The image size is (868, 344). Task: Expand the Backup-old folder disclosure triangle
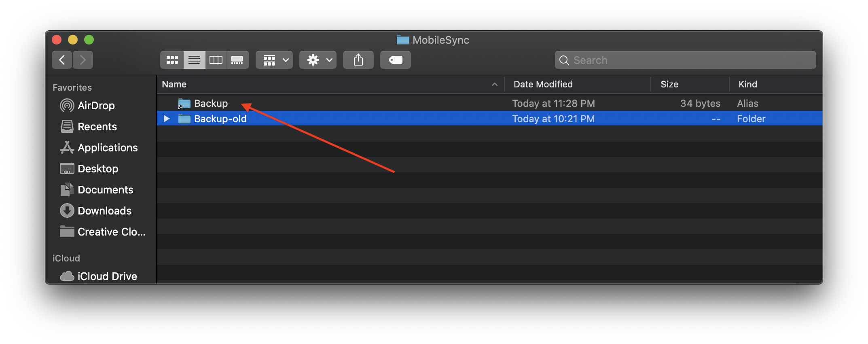tap(166, 119)
